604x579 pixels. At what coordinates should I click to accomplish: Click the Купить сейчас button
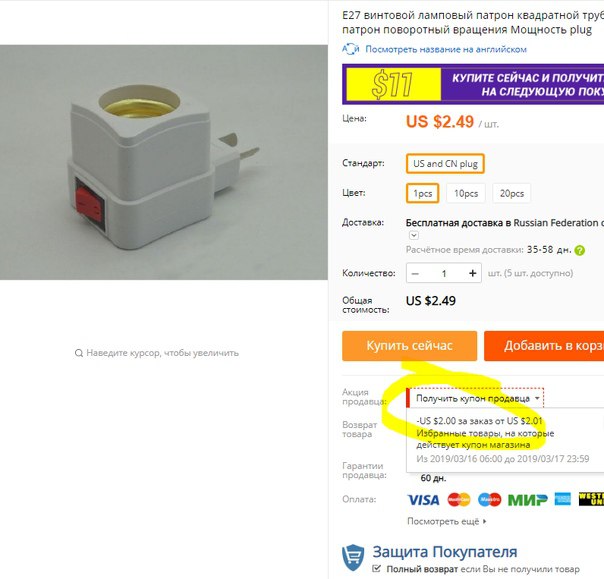pos(409,346)
